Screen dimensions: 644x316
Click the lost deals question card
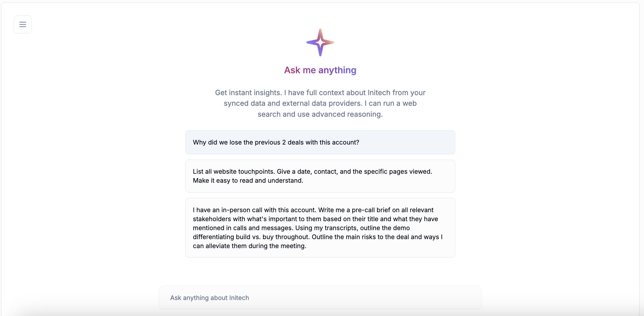pyautogui.click(x=320, y=142)
